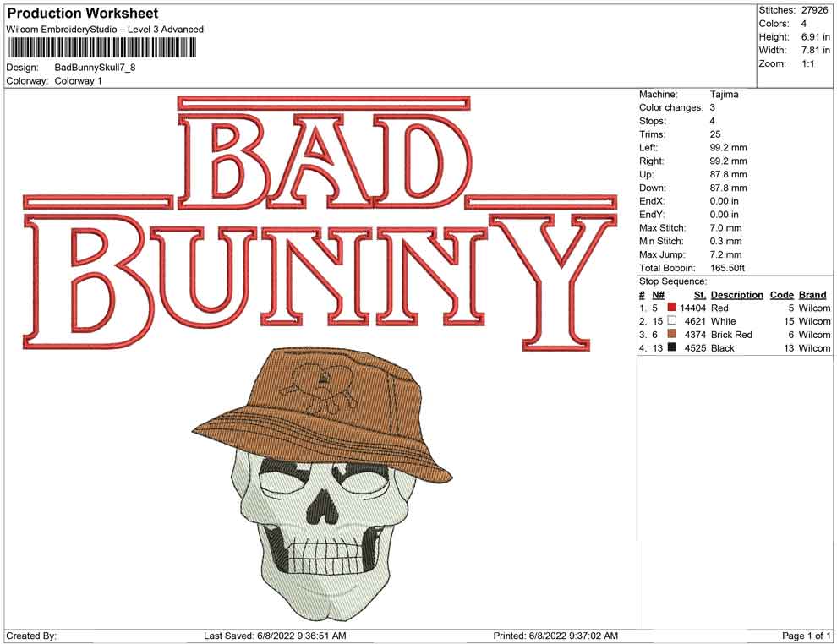Click the Wilcom brand in the Black row

point(814,348)
